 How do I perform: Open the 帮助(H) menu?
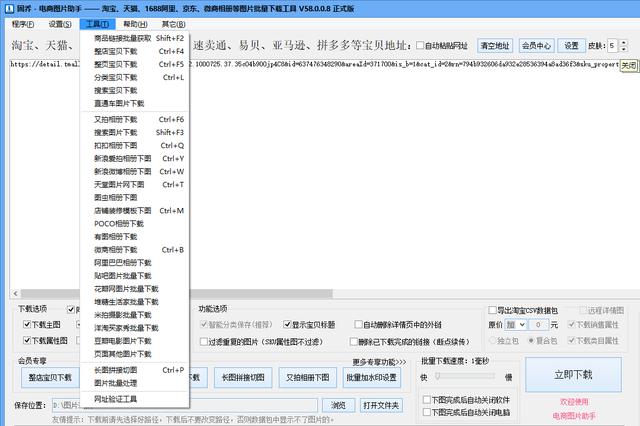(135, 24)
